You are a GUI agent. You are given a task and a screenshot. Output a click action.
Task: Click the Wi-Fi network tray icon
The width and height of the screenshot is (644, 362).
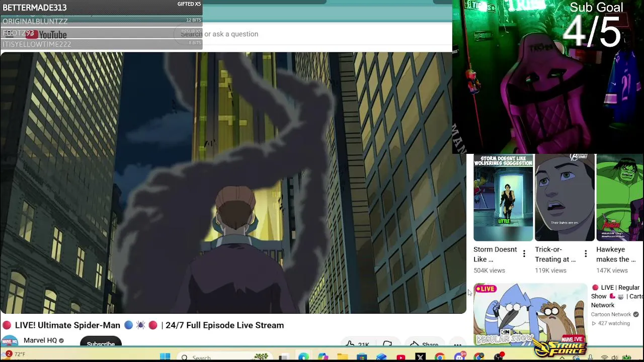tap(604, 358)
